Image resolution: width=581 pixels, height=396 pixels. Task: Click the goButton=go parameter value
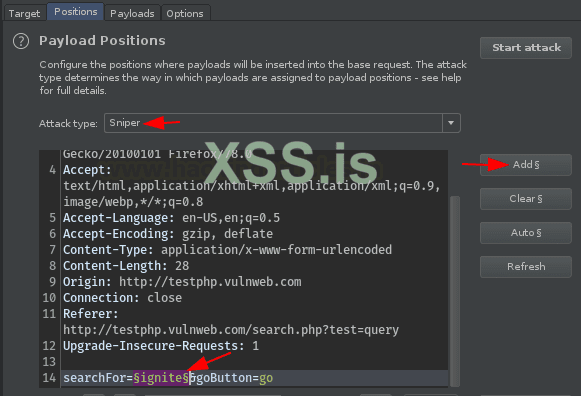(266, 378)
